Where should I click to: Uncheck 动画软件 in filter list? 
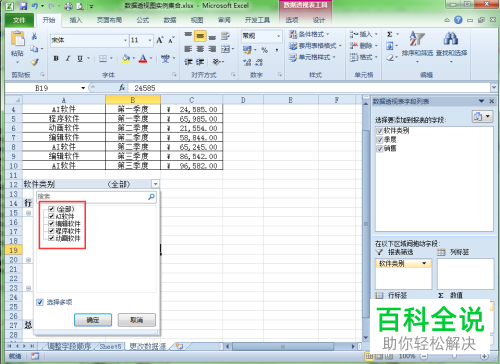(x=51, y=238)
